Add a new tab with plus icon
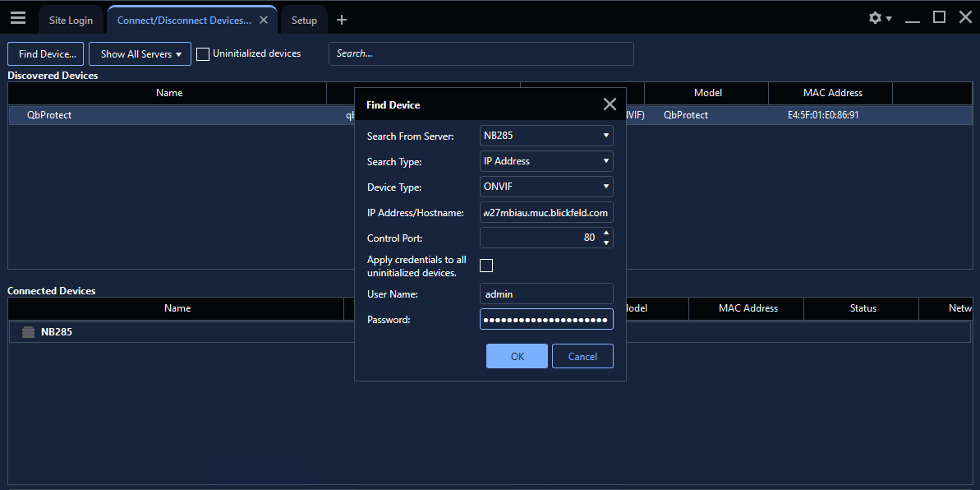Image resolution: width=980 pixels, height=490 pixels. pos(342,20)
